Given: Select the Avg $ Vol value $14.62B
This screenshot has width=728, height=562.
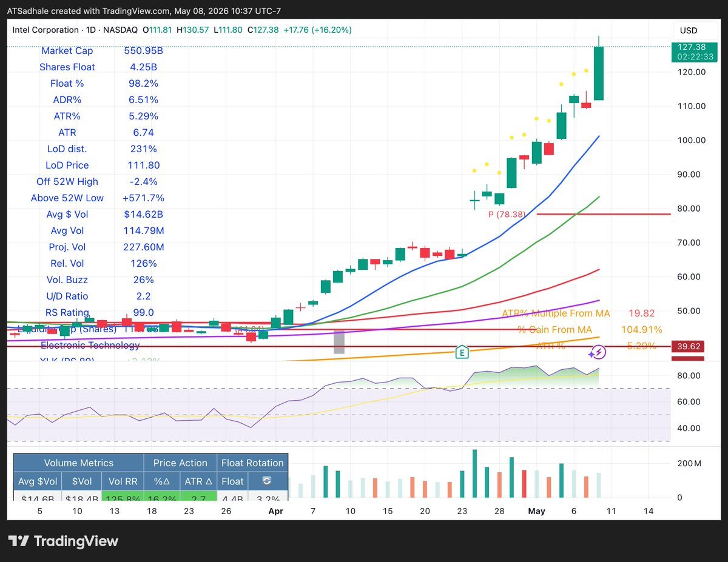Looking at the screenshot, I should [143, 215].
